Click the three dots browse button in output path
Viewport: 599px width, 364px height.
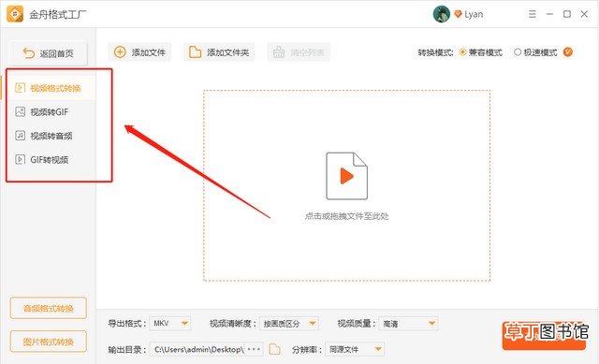click(254, 349)
